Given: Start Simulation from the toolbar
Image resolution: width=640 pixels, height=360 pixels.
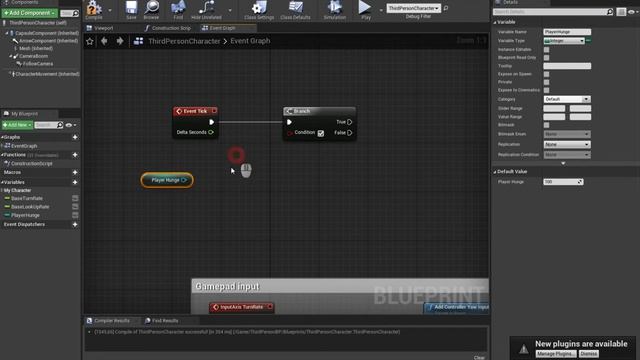Looking at the screenshot, I should [335, 9].
